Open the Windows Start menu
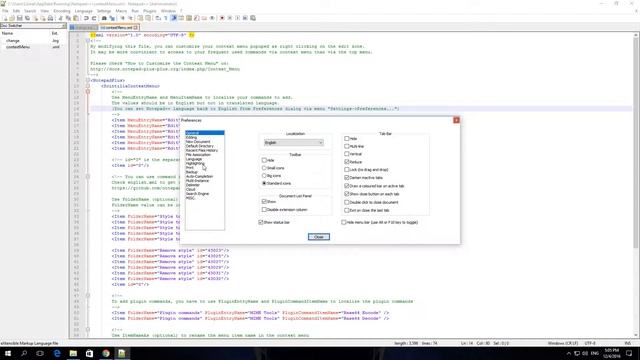 (x=8, y=353)
